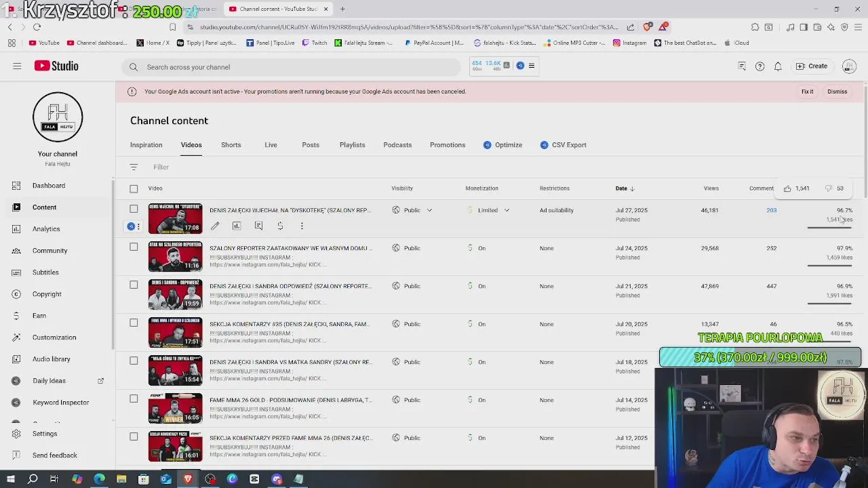Check the SANDRA VS MATKA SANDRY video checkbox
The height and width of the screenshot is (488, 868).
134,361
